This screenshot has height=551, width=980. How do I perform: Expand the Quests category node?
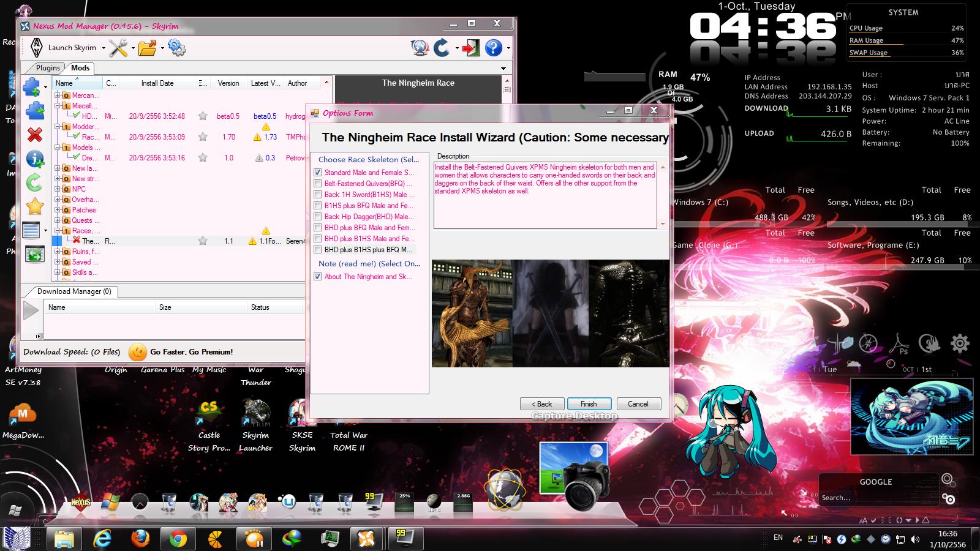tap(58, 220)
